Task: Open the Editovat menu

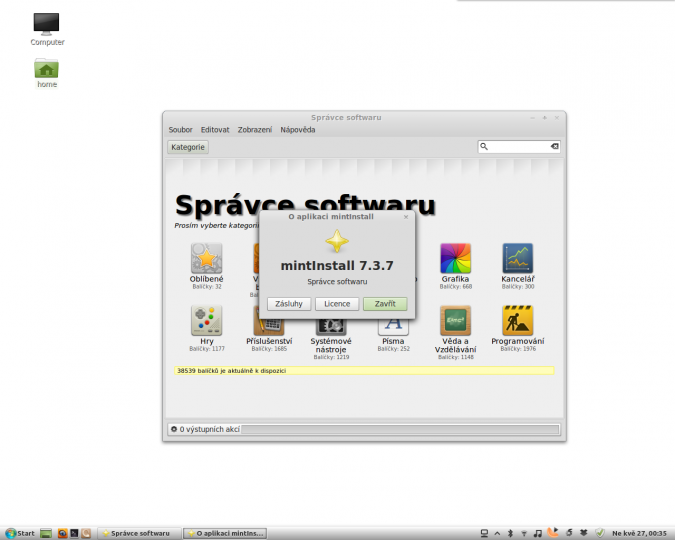Action: [215, 130]
